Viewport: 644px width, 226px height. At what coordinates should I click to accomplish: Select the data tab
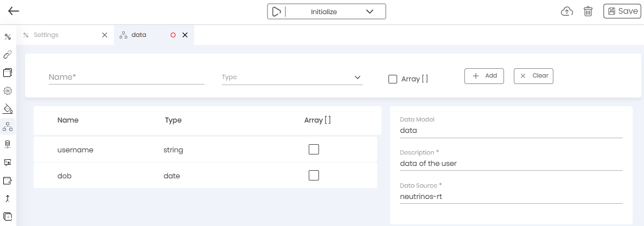(139, 35)
